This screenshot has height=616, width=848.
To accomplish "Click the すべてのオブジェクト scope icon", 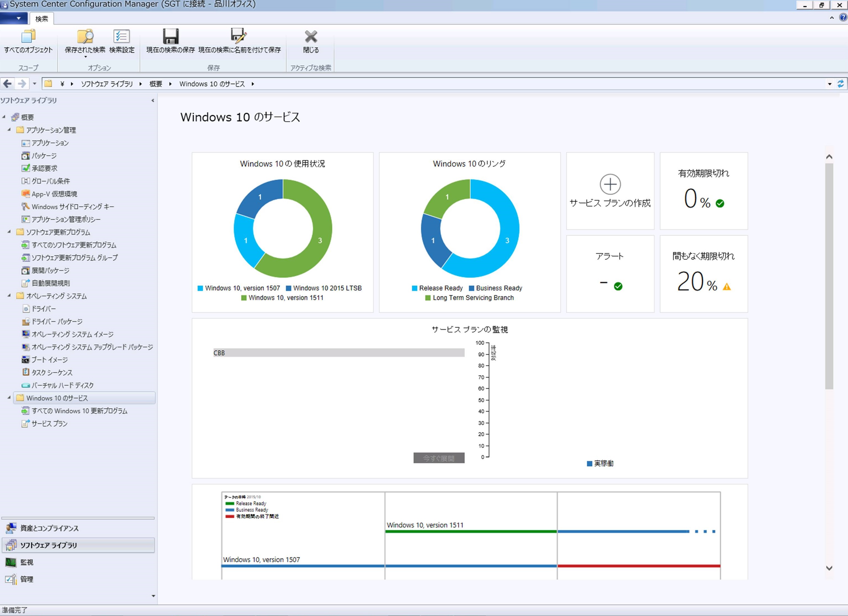I will coord(29,36).
